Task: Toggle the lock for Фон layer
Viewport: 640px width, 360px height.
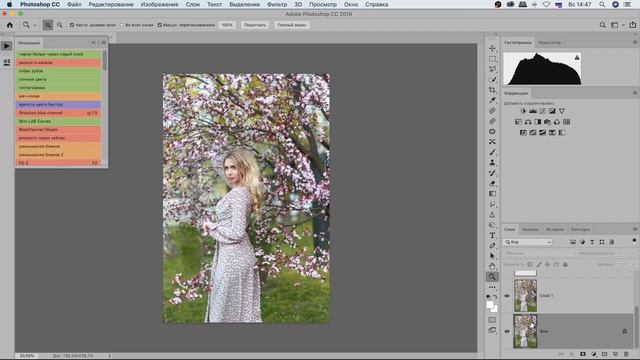Action: (624, 331)
